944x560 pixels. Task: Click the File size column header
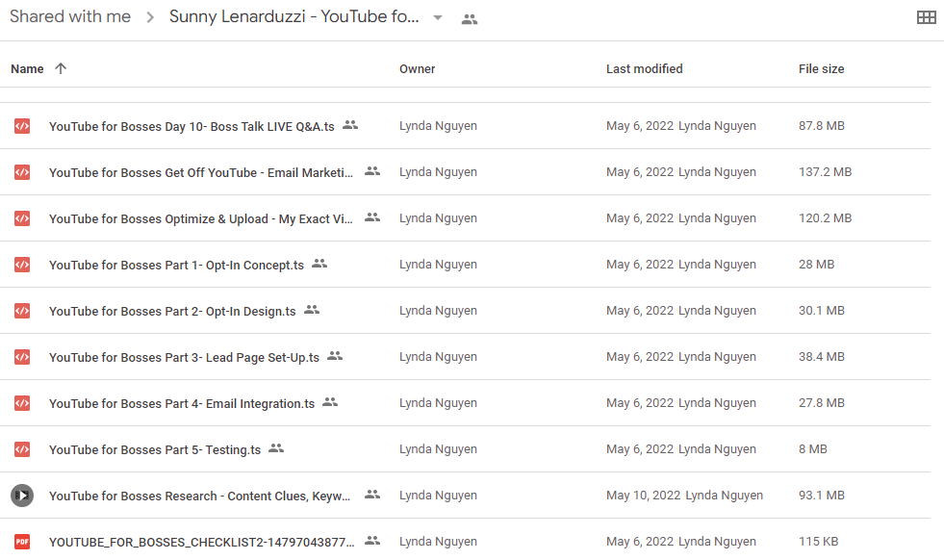click(x=821, y=69)
